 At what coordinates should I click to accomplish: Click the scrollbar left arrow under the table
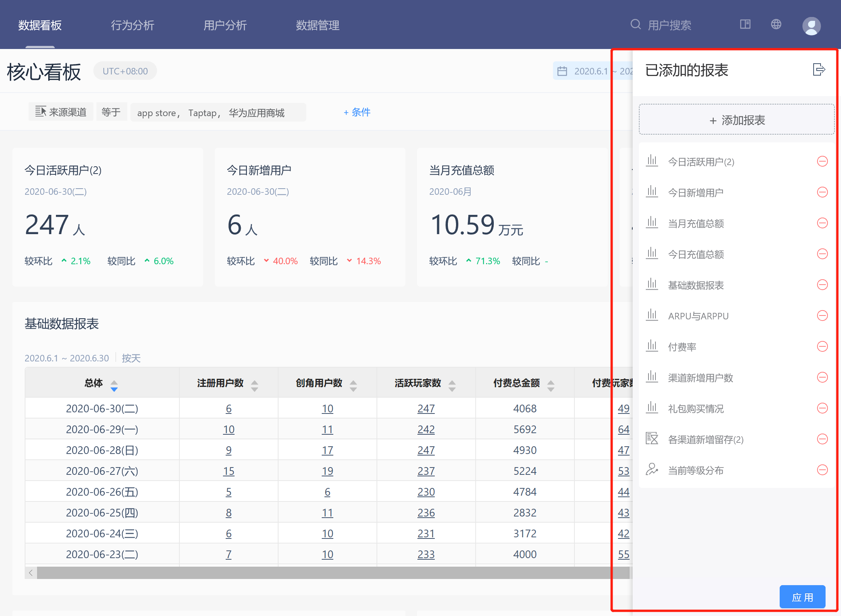30,573
